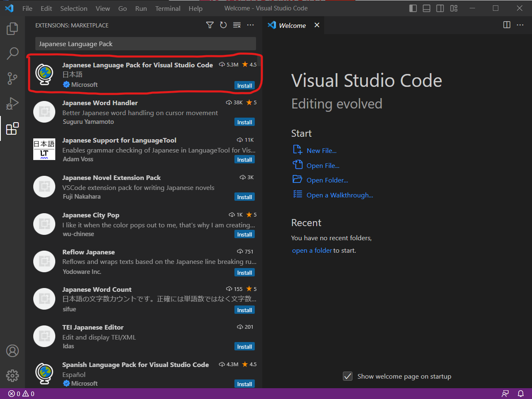Click the filter extensions funnel icon
The width and height of the screenshot is (532, 399).
(x=210, y=25)
